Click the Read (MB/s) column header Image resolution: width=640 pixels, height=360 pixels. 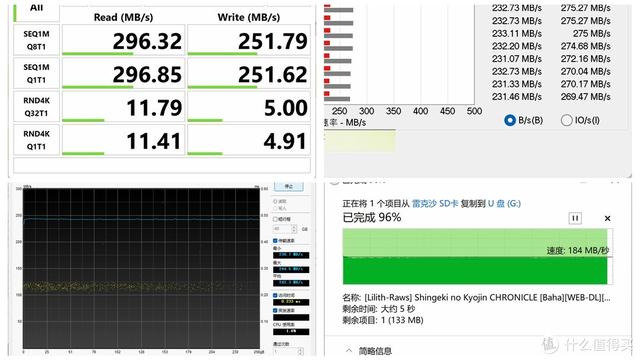123,18
